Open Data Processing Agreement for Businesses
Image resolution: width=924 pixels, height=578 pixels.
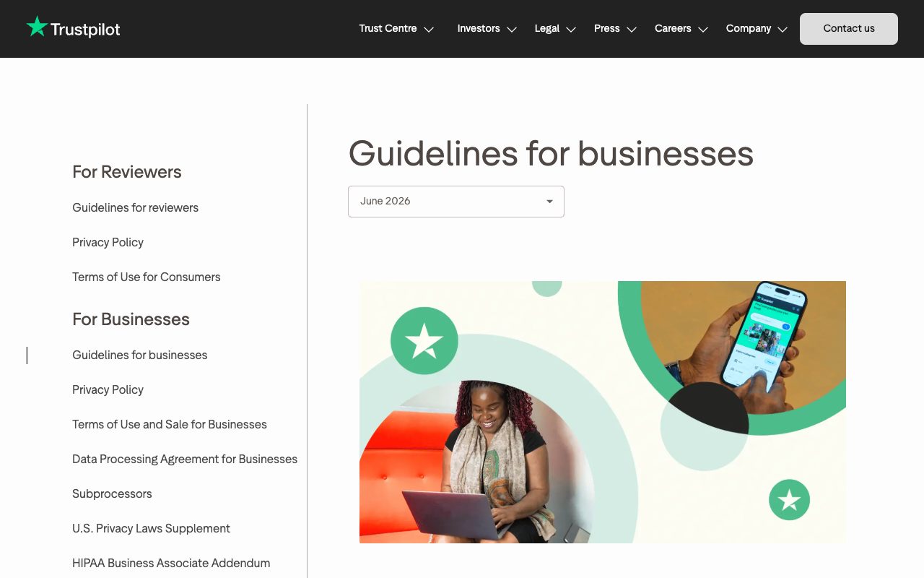(x=185, y=460)
